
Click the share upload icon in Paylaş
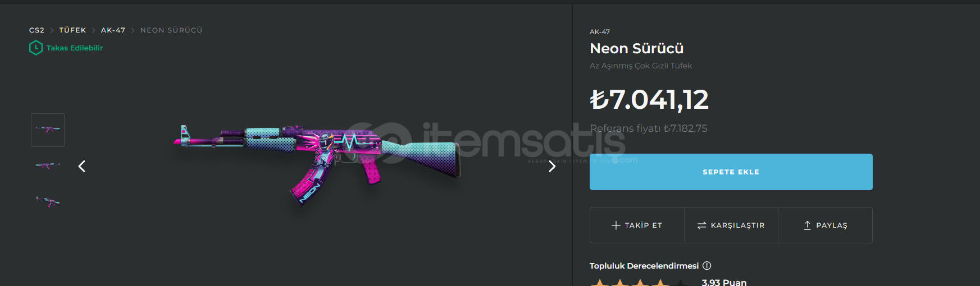(807, 225)
